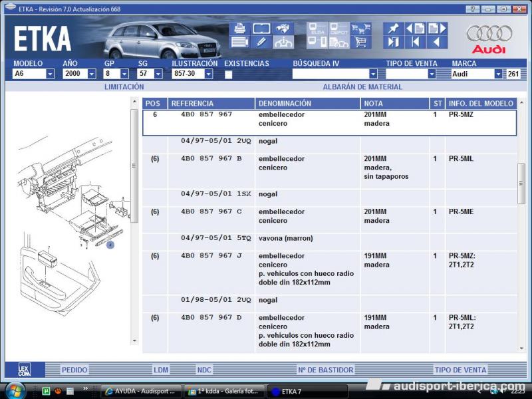This screenshot has height=399, width=532.
Task: Select reference 4B0 857 967 C
Action: 211,211
